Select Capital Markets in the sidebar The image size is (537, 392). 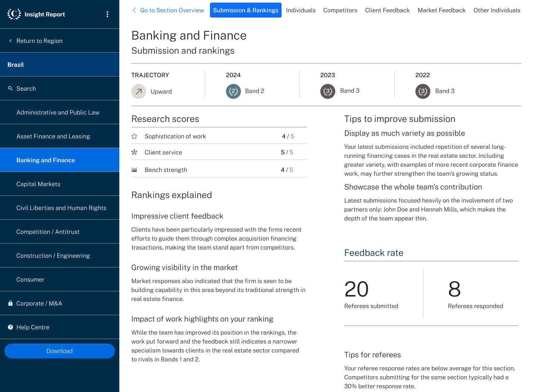click(38, 184)
